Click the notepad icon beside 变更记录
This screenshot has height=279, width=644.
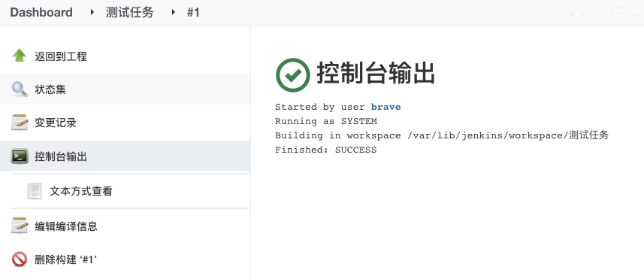click(x=20, y=123)
